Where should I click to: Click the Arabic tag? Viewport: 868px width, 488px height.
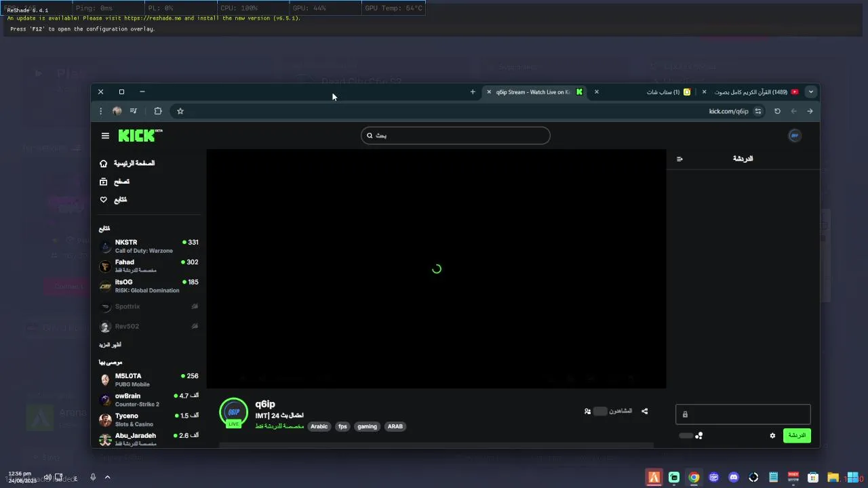click(x=319, y=426)
